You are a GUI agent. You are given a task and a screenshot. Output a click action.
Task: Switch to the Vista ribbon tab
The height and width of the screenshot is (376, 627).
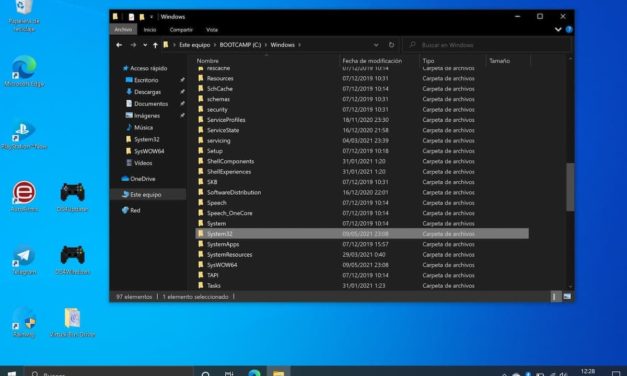click(x=212, y=30)
